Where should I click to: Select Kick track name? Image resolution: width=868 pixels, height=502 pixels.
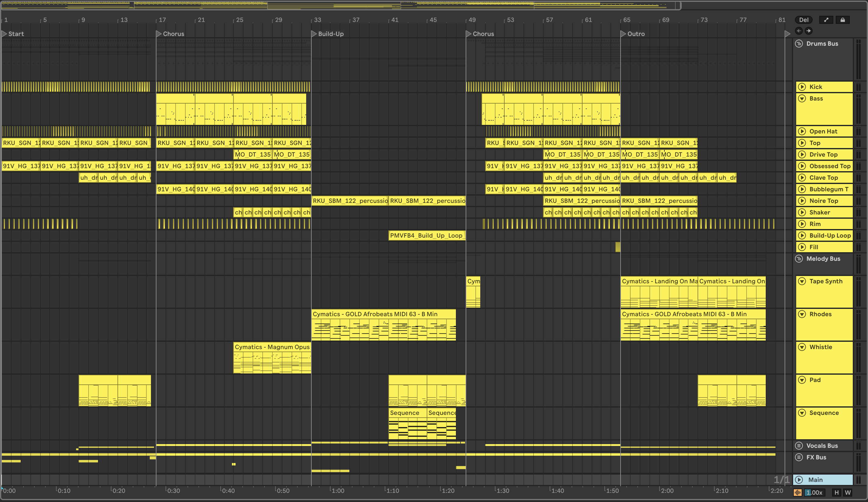click(816, 87)
